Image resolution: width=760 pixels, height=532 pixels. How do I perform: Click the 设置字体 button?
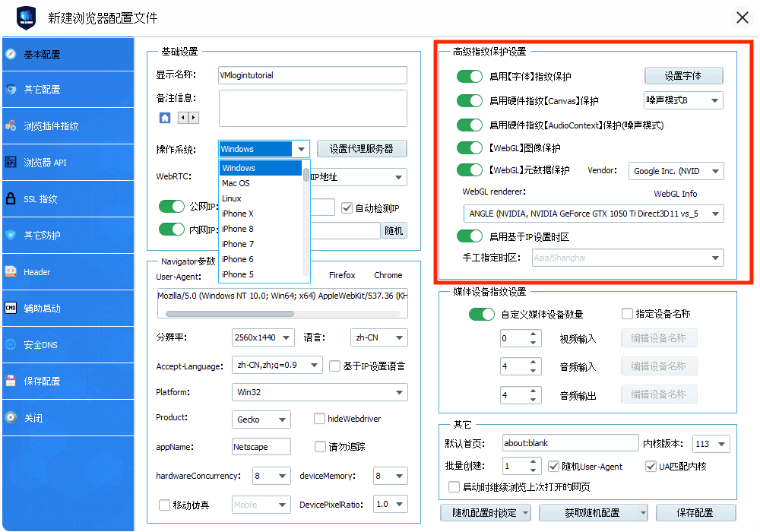(x=683, y=76)
